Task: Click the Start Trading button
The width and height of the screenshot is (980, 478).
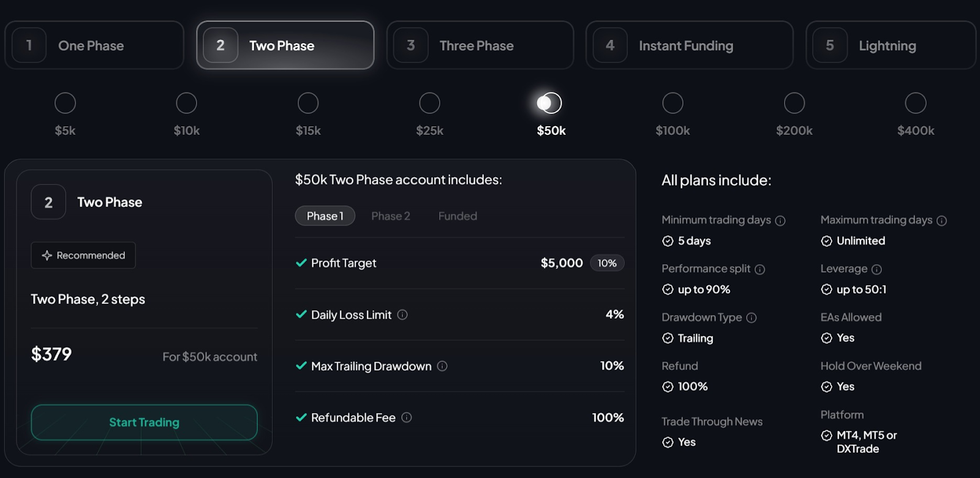Action: coord(144,422)
